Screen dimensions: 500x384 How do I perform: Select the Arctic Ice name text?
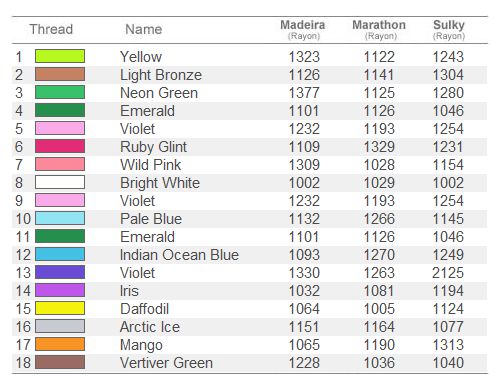[x=150, y=327]
